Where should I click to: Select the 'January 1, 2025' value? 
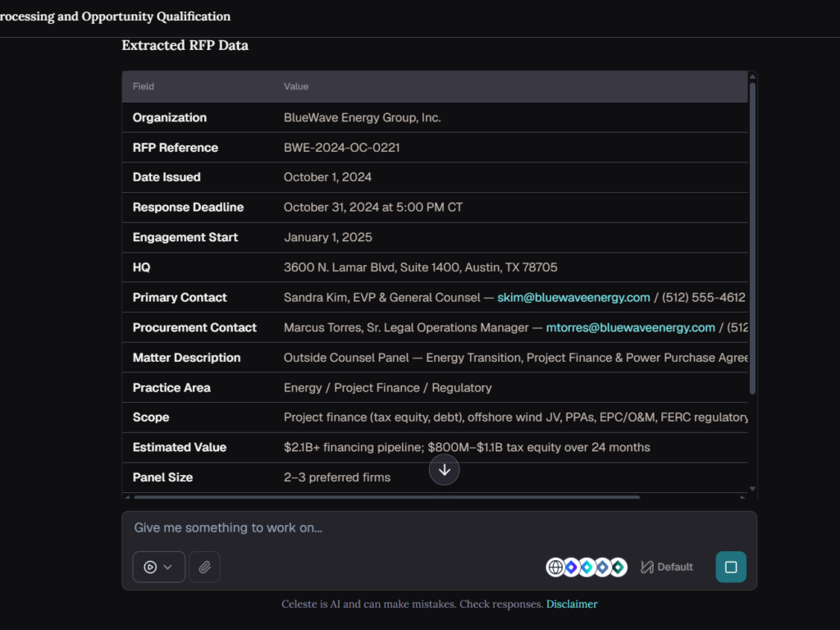[x=328, y=237]
